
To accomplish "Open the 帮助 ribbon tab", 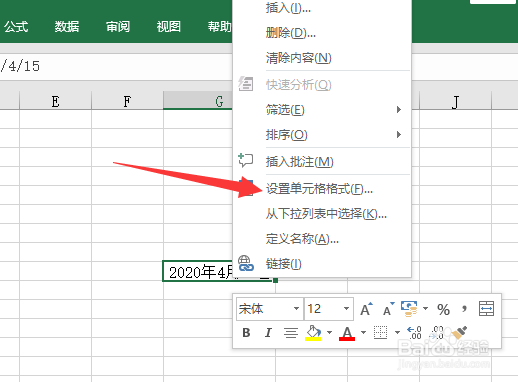I will (219, 26).
